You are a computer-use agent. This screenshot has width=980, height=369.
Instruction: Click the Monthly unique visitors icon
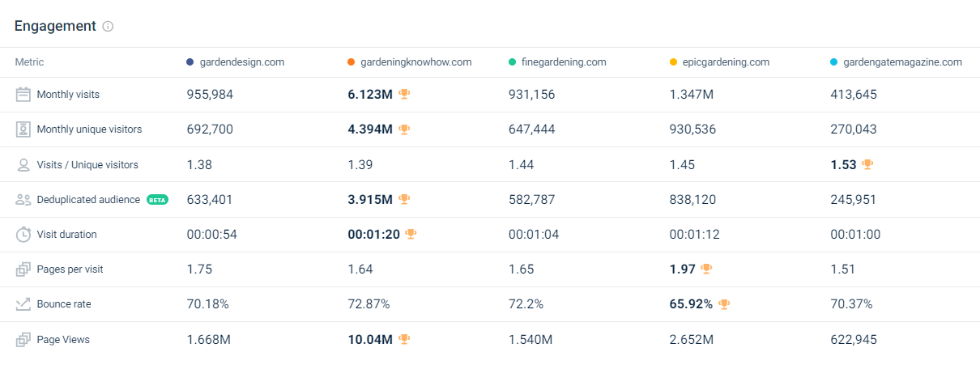pyautogui.click(x=23, y=129)
